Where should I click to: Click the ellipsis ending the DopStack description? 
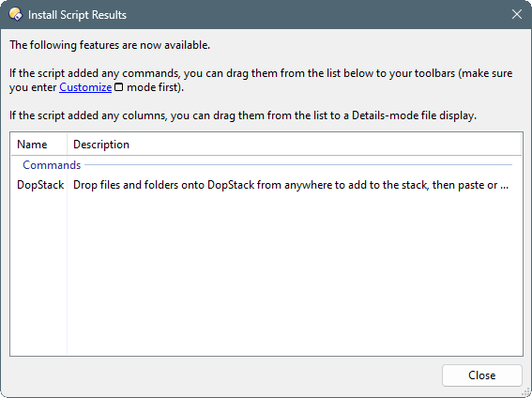[x=504, y=186]
